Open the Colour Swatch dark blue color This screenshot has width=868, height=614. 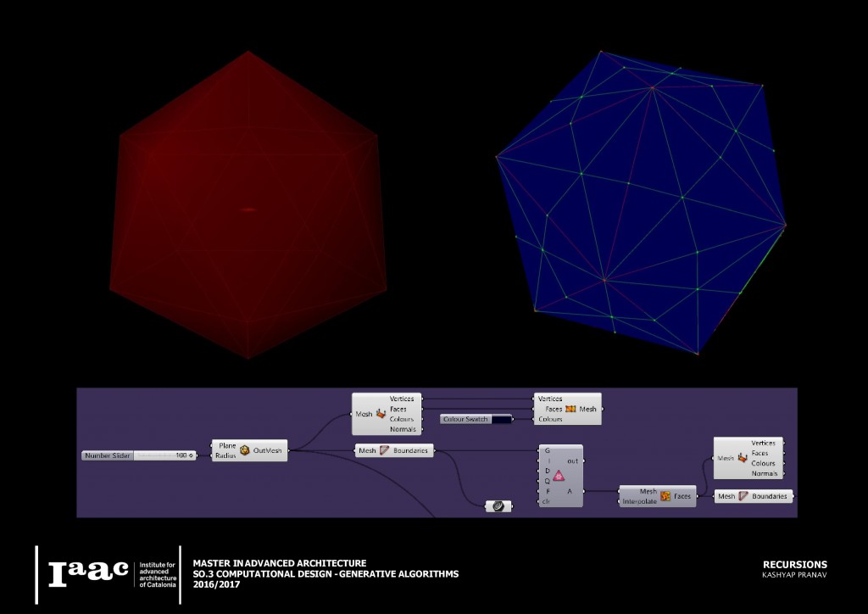(x=502, y=419)
